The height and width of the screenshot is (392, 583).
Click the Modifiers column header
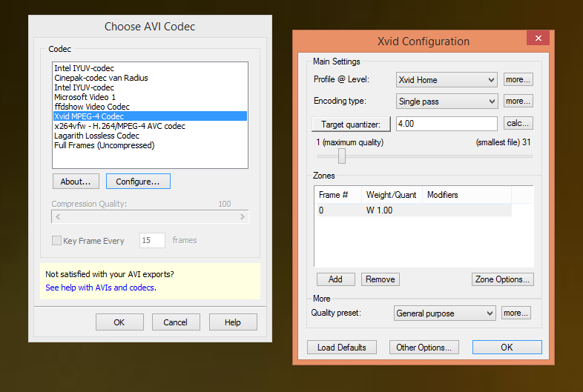point(467,195)
